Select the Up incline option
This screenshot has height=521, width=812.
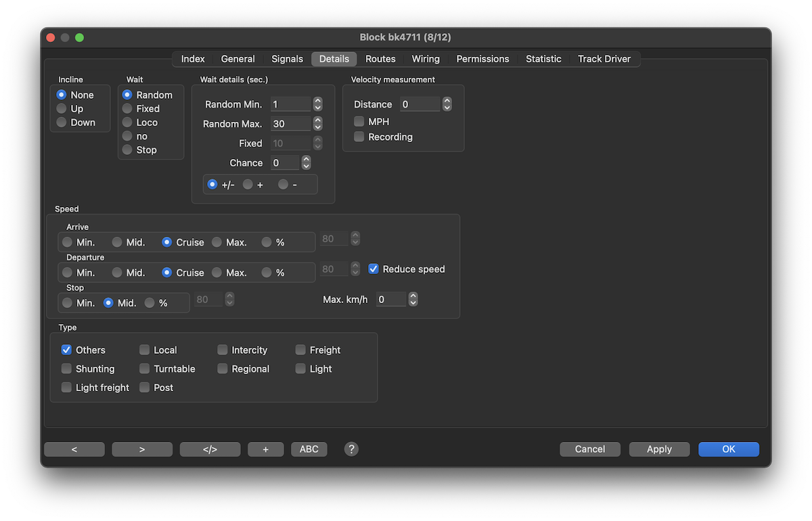(x=62, y=109)
